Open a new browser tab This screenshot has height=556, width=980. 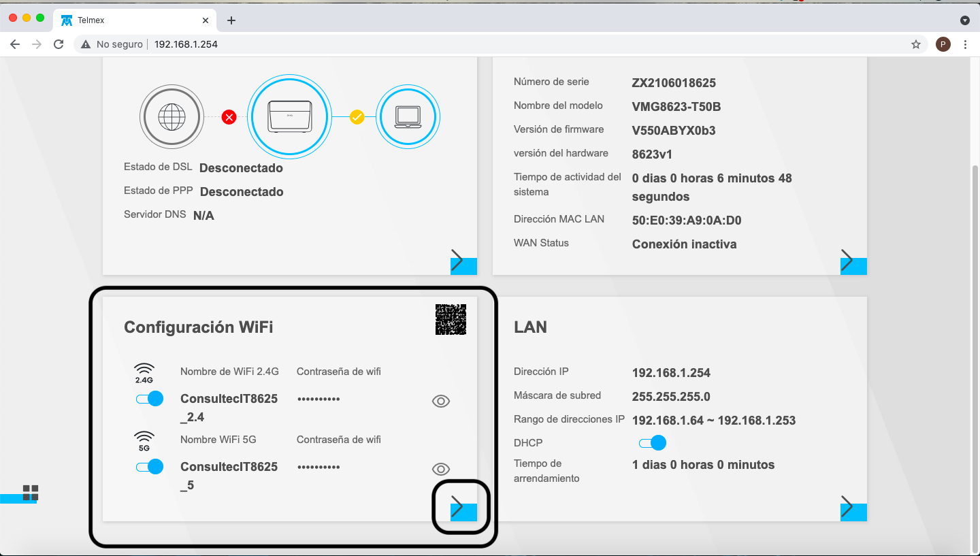point(231,20)
